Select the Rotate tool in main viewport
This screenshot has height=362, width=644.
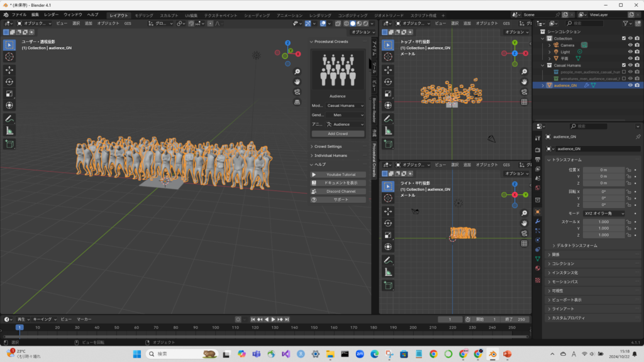(9, 82)
